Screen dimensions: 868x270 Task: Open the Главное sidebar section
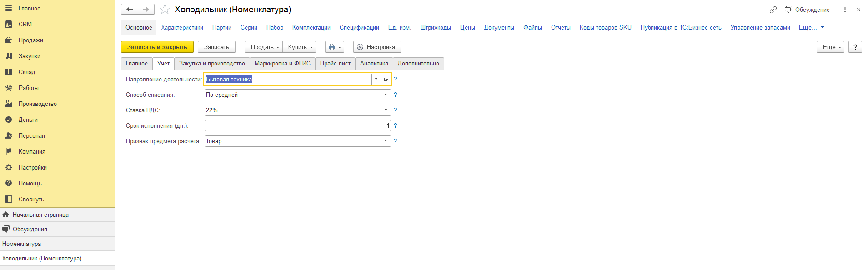(29, 8)
